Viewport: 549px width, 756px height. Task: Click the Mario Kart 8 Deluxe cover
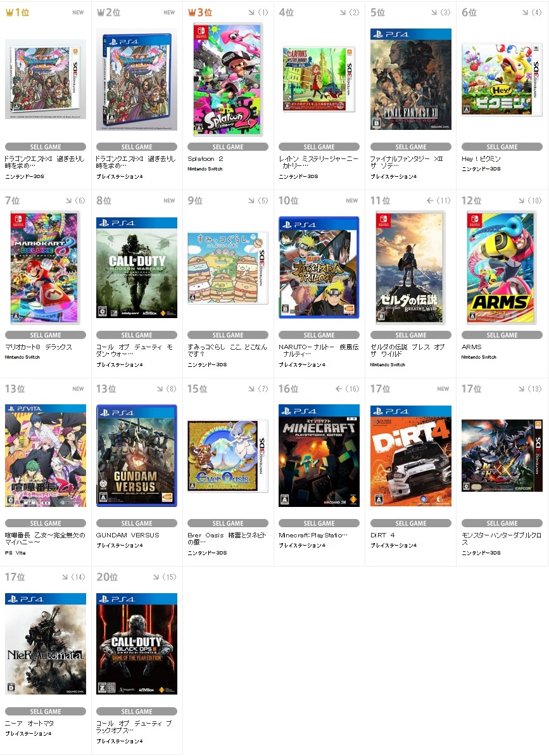(x=45, y=267)
